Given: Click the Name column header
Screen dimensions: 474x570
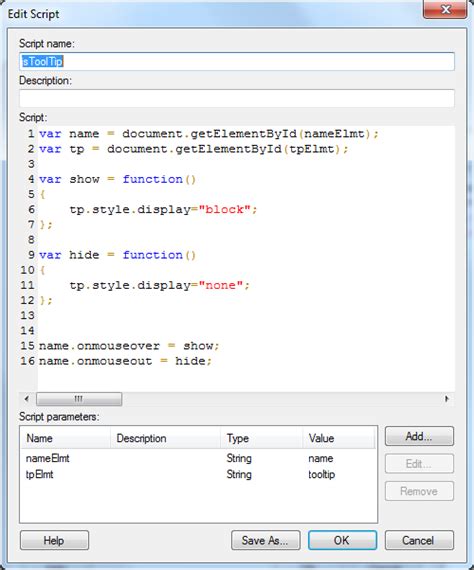Looking at the screenshot, I should 65,438.
